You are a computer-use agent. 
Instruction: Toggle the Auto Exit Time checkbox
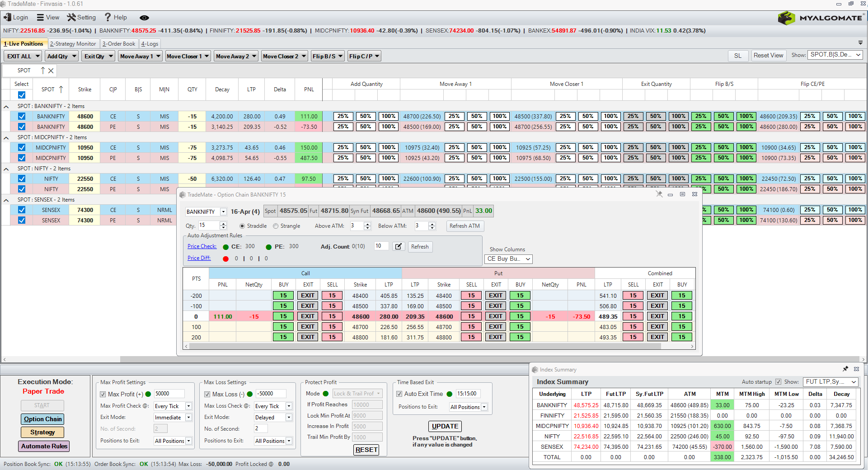tap(399, 394)
